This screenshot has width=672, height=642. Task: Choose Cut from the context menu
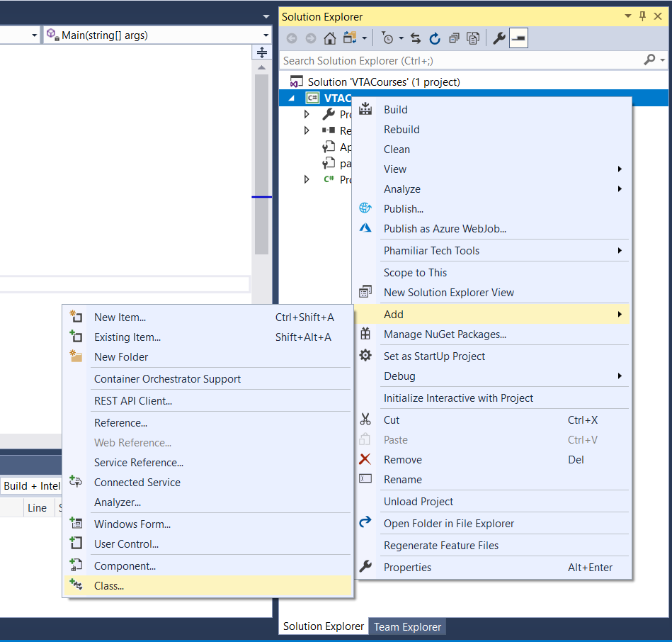coord(492,420)
